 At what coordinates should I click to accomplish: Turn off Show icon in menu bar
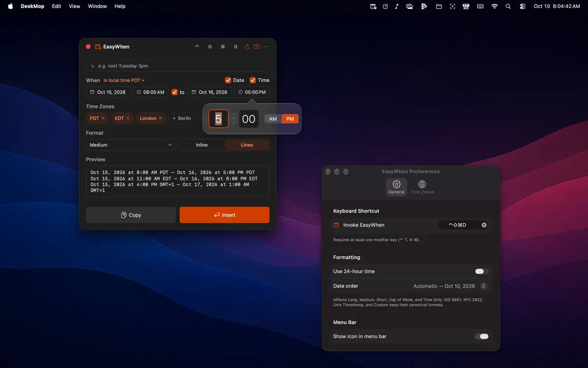tap(482, 336)
